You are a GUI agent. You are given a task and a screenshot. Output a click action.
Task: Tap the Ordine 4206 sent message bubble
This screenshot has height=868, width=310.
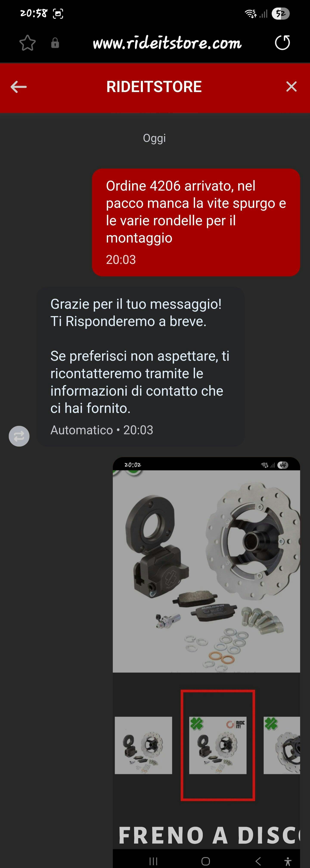tap(196, 222)
